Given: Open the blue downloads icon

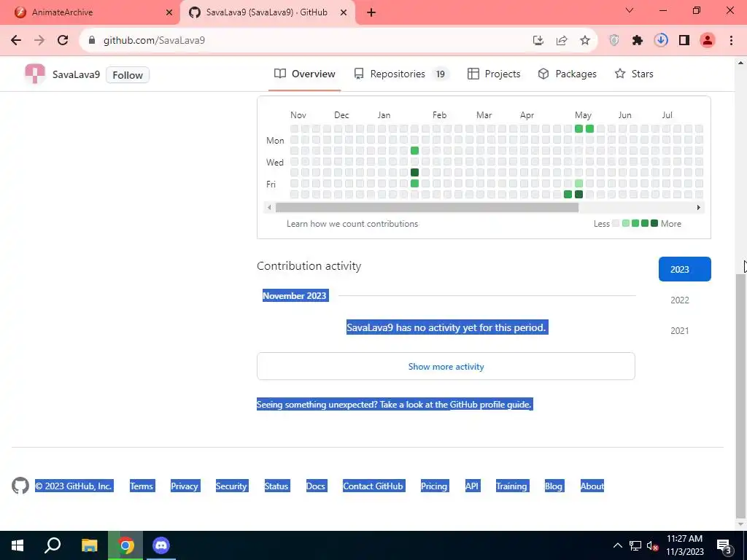Looking at the screenshot, I should tap(661, 41).
